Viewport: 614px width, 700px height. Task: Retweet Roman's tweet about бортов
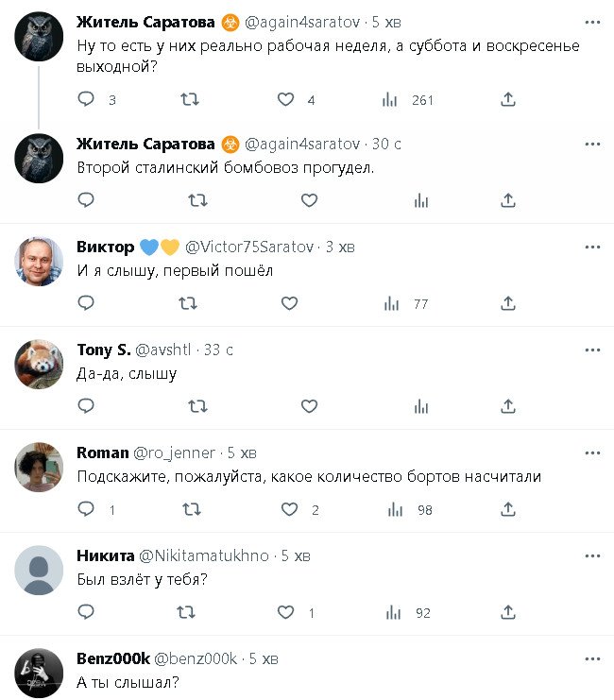point(189,509)
